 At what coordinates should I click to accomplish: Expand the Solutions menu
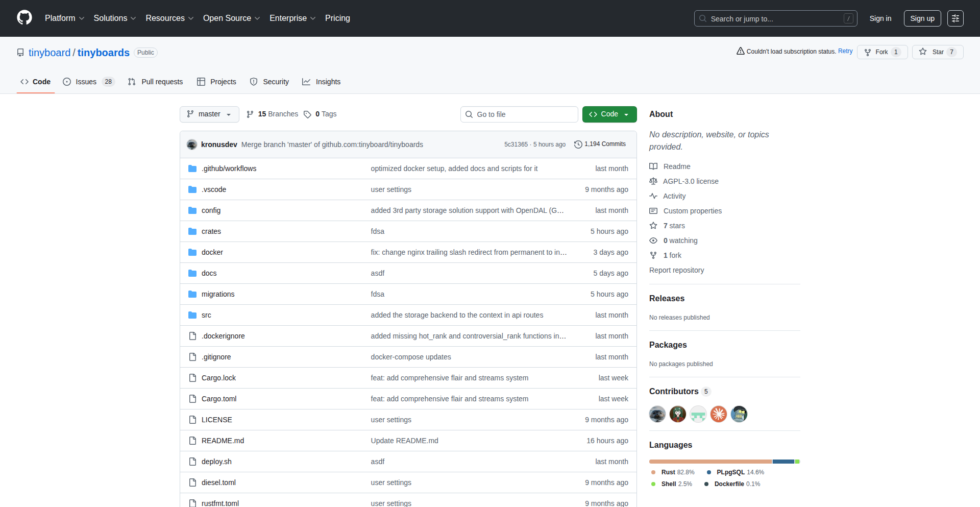coord(115,18)
